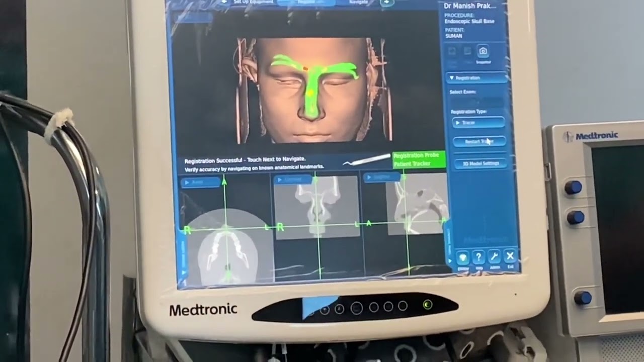Open the Admin wrench icon
Image resolution: width=644 pixels, height=362 pixels.
[494, 257]
